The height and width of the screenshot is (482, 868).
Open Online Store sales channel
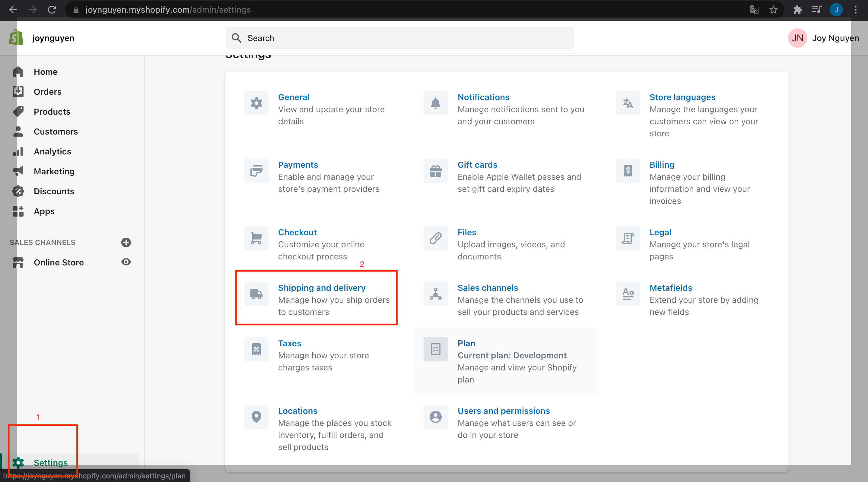pyautogui.click(x=59, y=262)
